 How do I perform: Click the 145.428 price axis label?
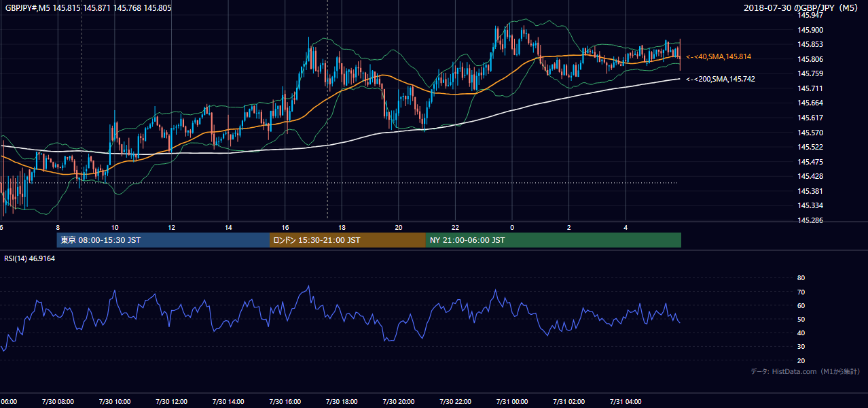(x=810, y=176)
